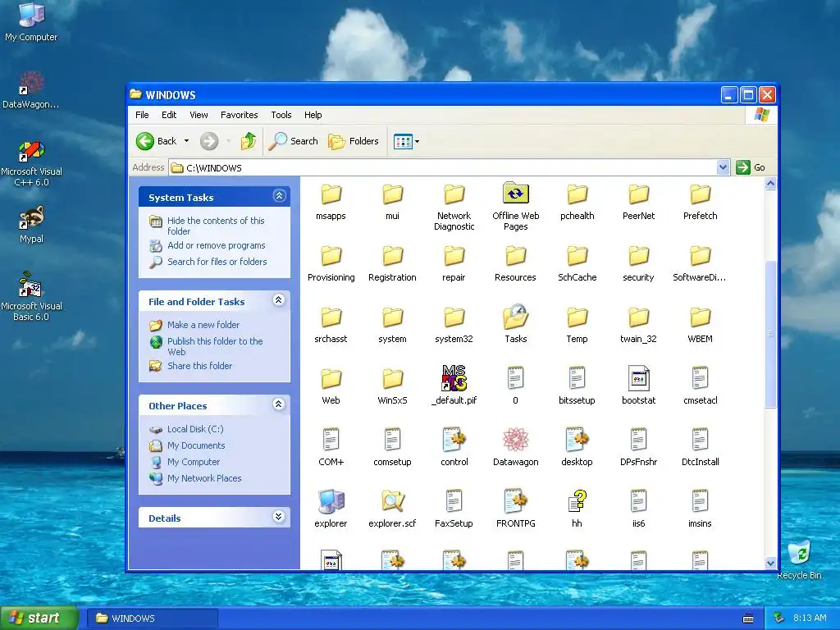Click the DataWagon desktop shortcut
Viewport: 840px width, 630px height.
(x=31, y=89)
